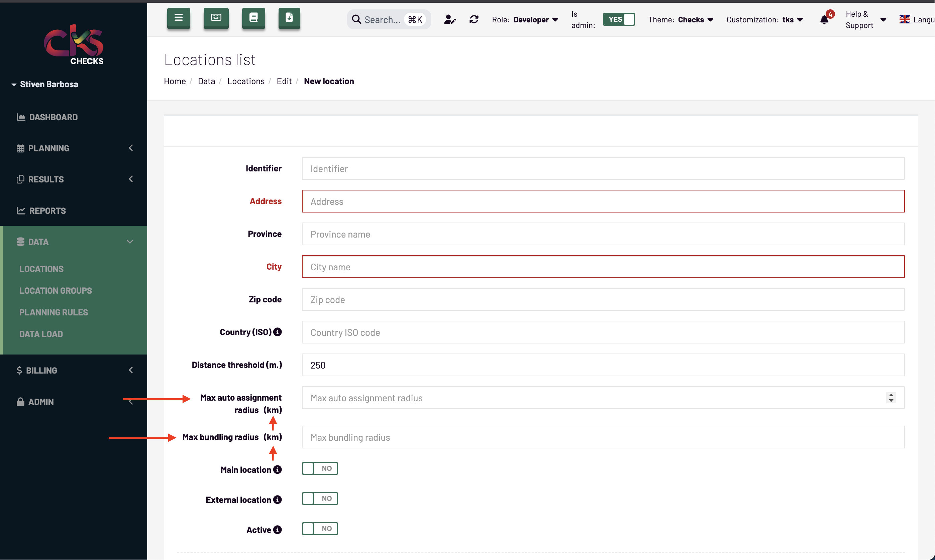Click the Max auto assignment radius stepper
Screen dimensions: 935x560
pyautogui.click(x=891, y=398)
